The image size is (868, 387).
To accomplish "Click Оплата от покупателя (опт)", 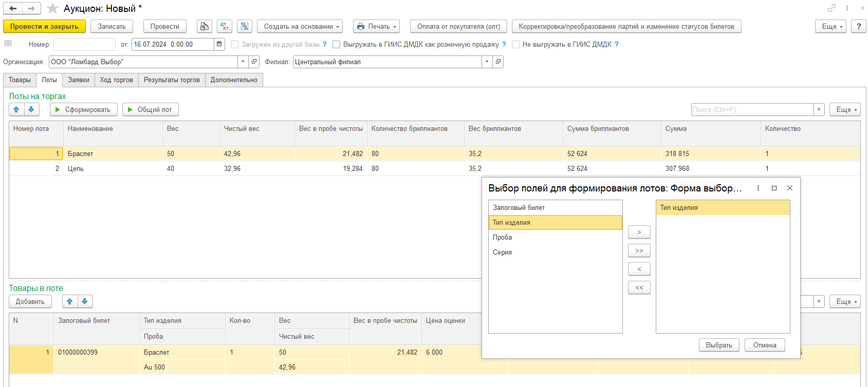I will pyautogui.click(x=458, y=26).
